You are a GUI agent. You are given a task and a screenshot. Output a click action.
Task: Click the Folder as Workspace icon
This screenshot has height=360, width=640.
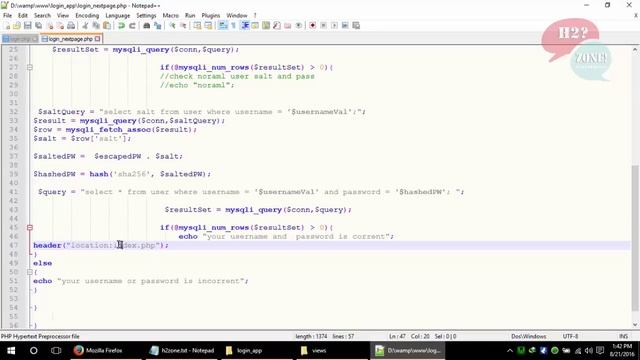tap(288, 26)
